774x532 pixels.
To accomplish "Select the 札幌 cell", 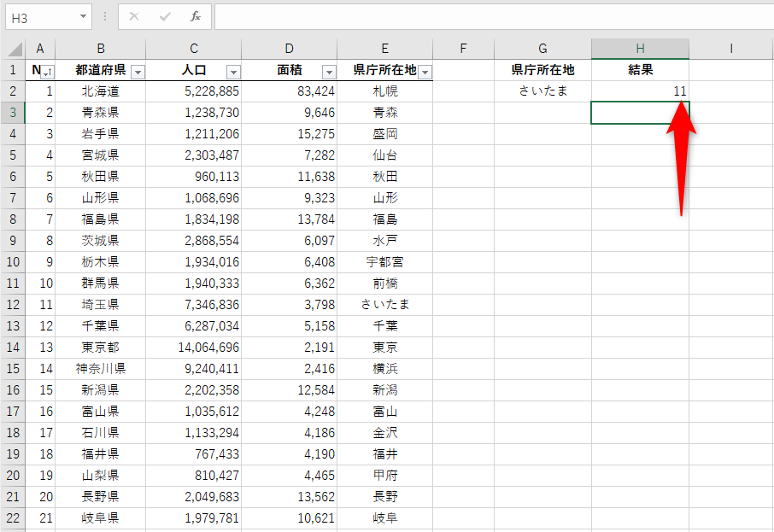I will click(x=385, y=91).
